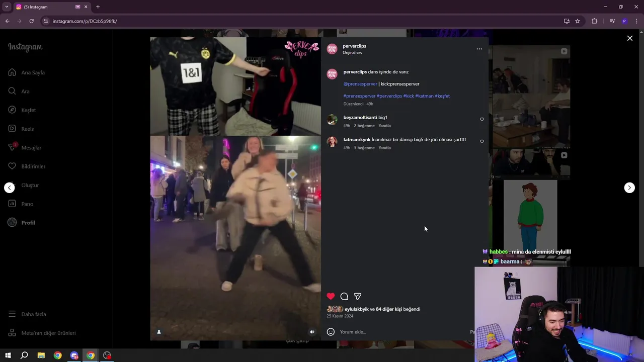Click the comment bubble icon
Image resolution: width=644 pixels, height=362 pixels.
[344, 296]
